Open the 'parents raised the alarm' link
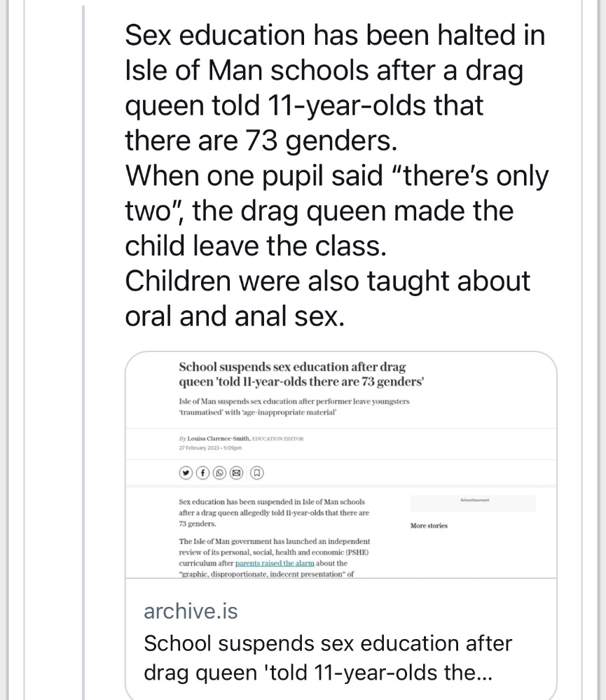 tap(275, 563)
